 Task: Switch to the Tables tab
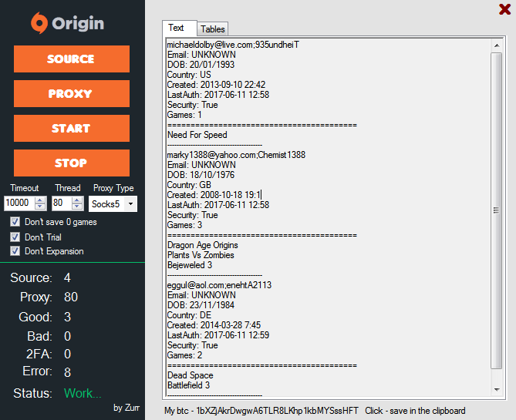point(213,29)
